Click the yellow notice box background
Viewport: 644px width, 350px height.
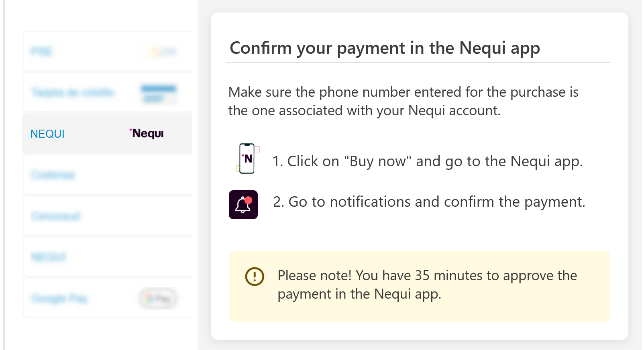420,287
